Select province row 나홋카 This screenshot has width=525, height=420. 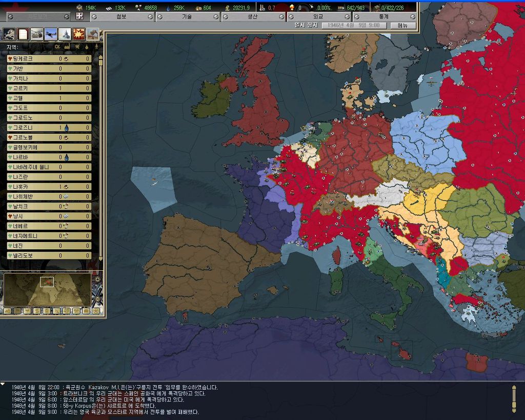point(49,187)
